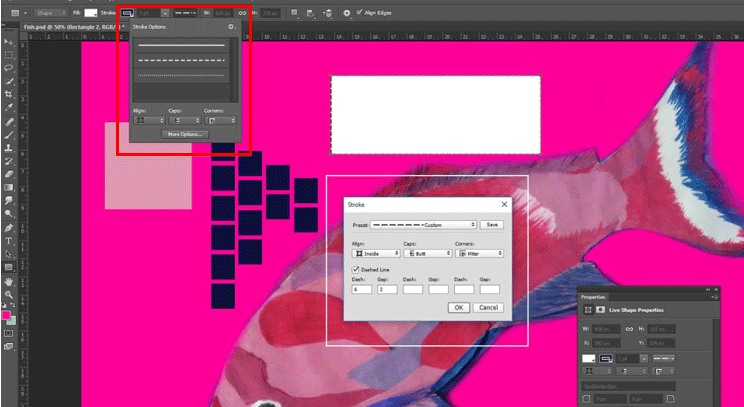Select the Properties panel tab
Image resolution: width=744 pixels, height=407 pixels.
point(593,297)
